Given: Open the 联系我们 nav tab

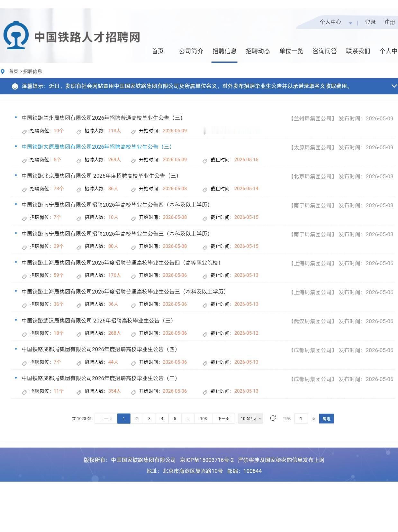Looking at the screenshot, I should [x=358, y=51].
